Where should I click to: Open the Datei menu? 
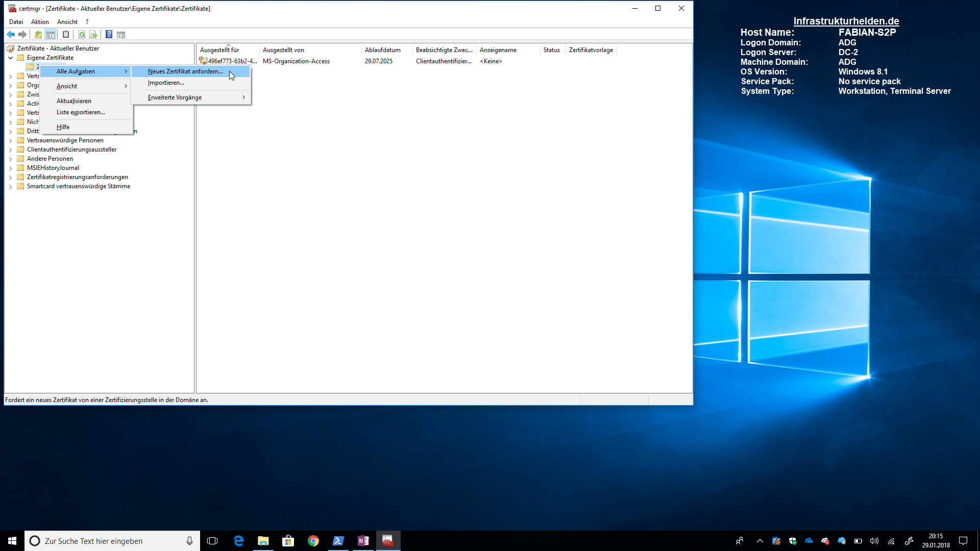pos(16,22)
